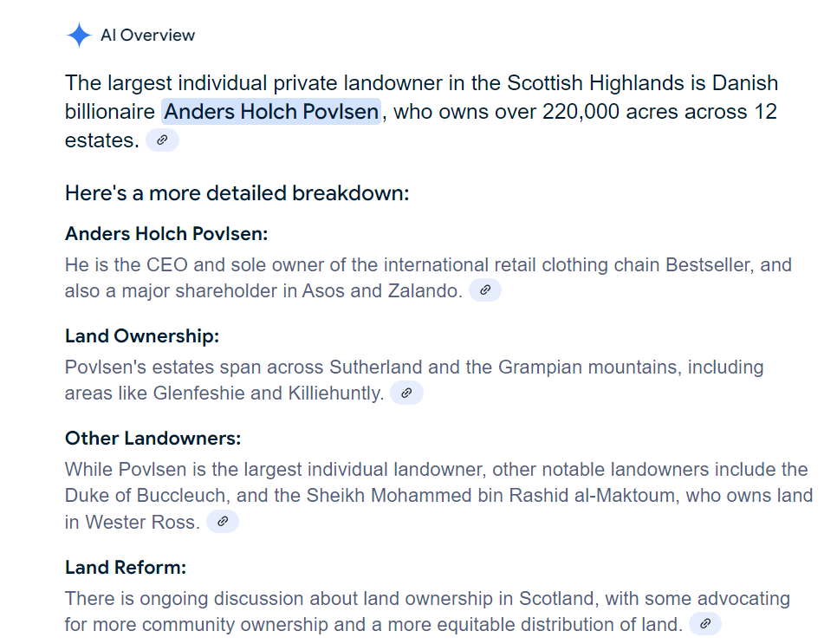The width and height of the screenshot is (824, 644).
Task: Open source link icon after "Asos and Zalando."
Action: [x=485, y=291]
